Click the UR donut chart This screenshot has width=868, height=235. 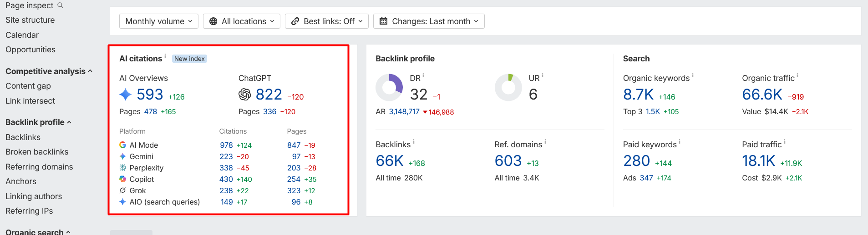point(508,87)
